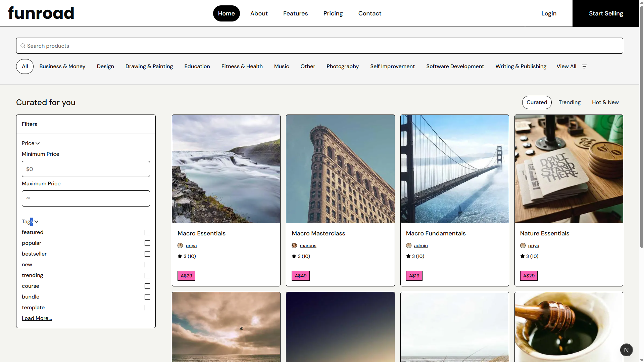Screen dimensions: 644x362
Task: Click the star rating on Macro Fundamentals
Action: pyautogui.click(x=415, y=256)
